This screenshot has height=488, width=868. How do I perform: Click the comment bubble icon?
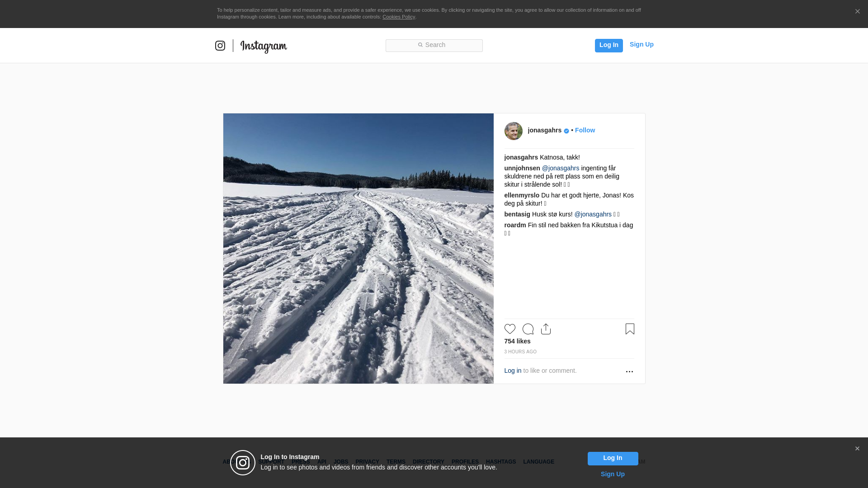pos(528,329)
